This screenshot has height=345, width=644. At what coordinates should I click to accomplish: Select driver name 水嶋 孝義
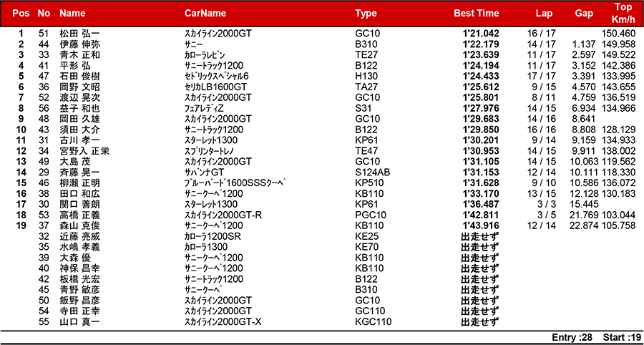[x=79, y=247]
